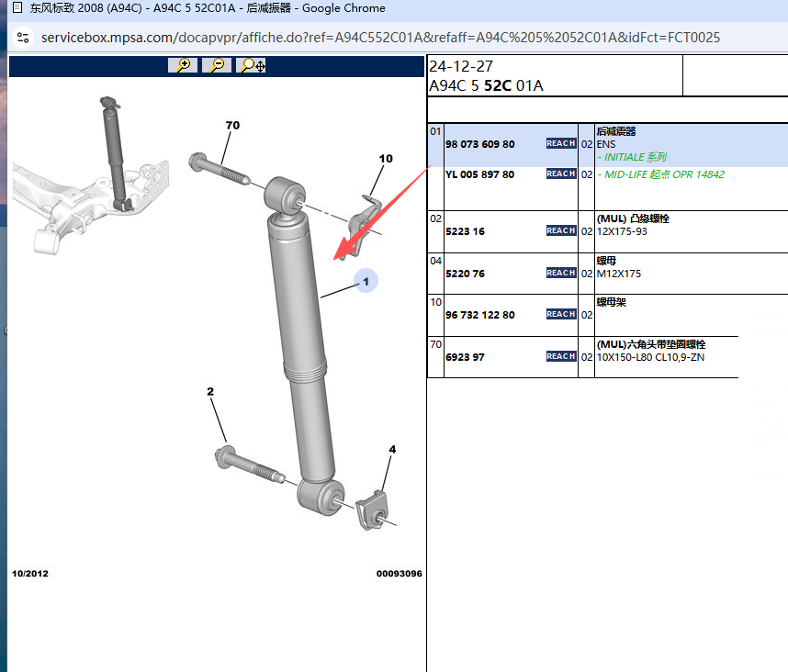Click the date '24-12-27' in header
Image resolution: width=788 pixels, height=672 pixels.
(461, 66)
